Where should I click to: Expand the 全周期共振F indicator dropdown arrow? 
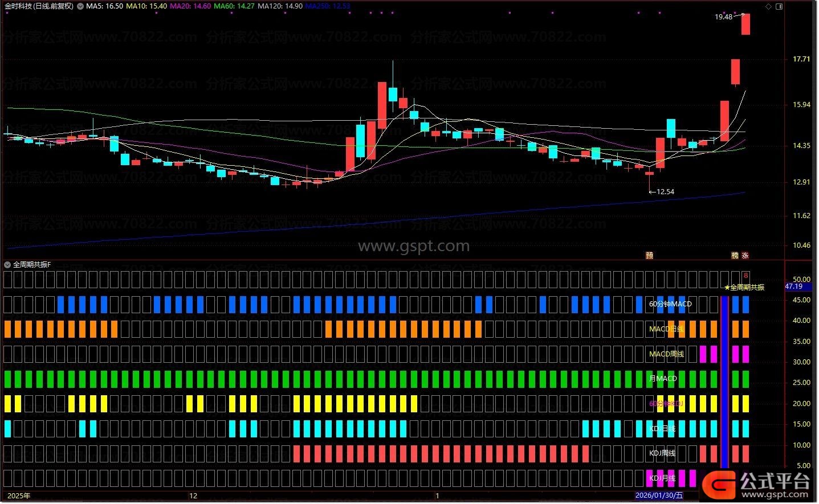7,265
